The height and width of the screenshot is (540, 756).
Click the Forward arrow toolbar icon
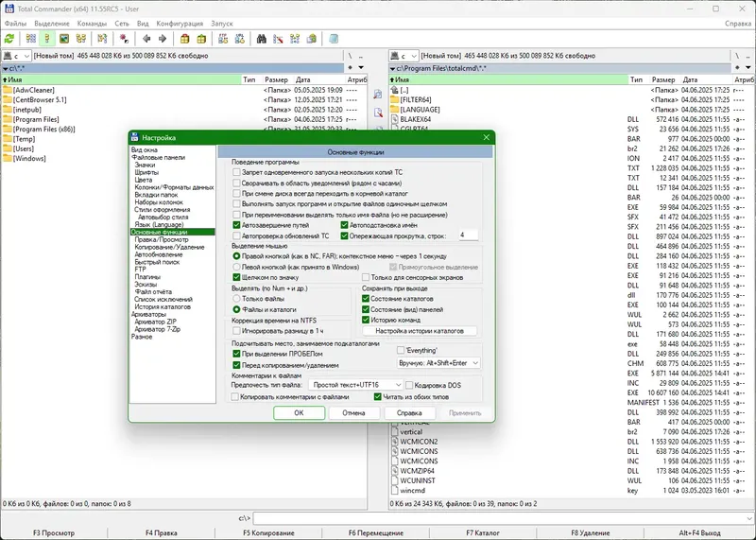163,39
